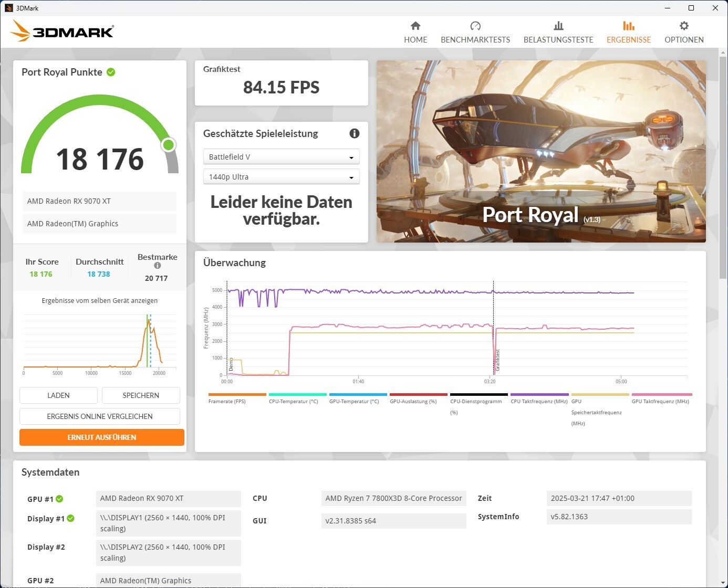The height and width of the screenshot is (588, 728).
Task: Click SystemInfo version v5.82.1363
Action: (619, 517)
